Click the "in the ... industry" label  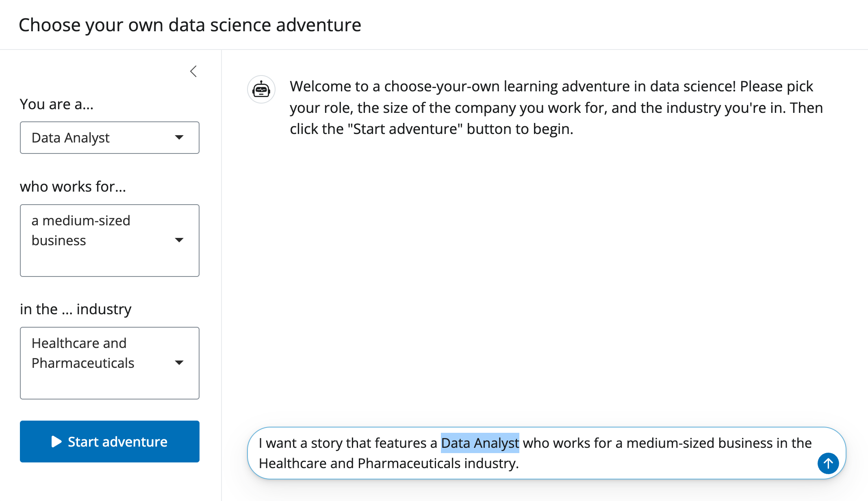pyautogui.click(x=76, y=309)
